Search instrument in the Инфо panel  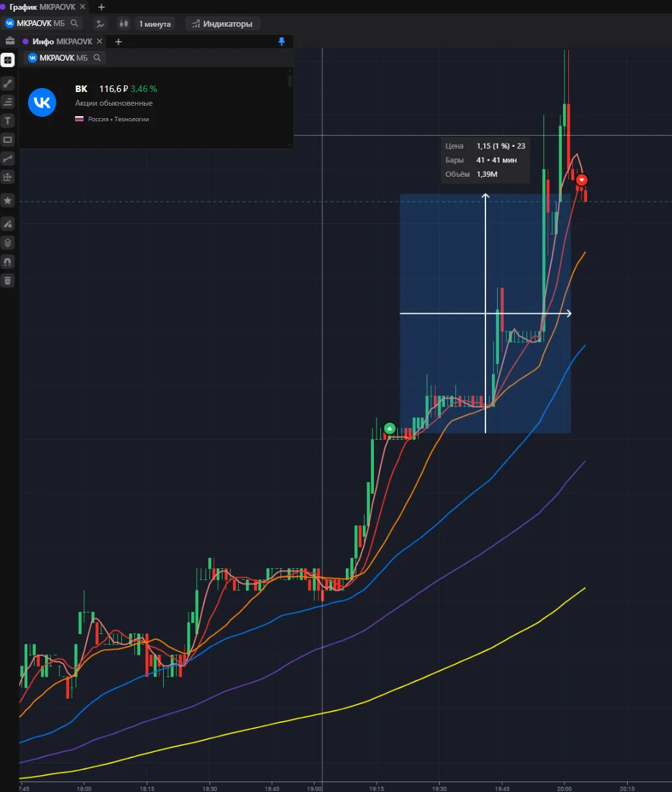97,57
